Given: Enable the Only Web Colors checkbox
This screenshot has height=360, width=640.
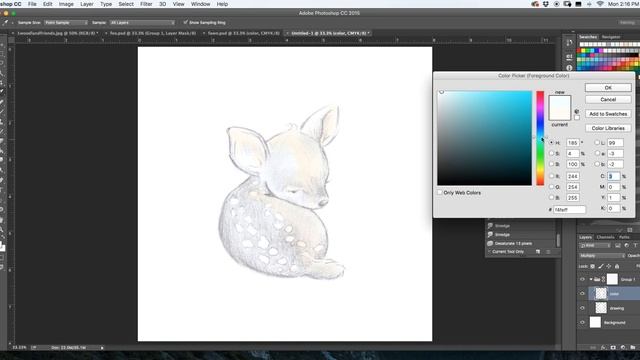Looking at the screenshot, I should pos(440,192).
